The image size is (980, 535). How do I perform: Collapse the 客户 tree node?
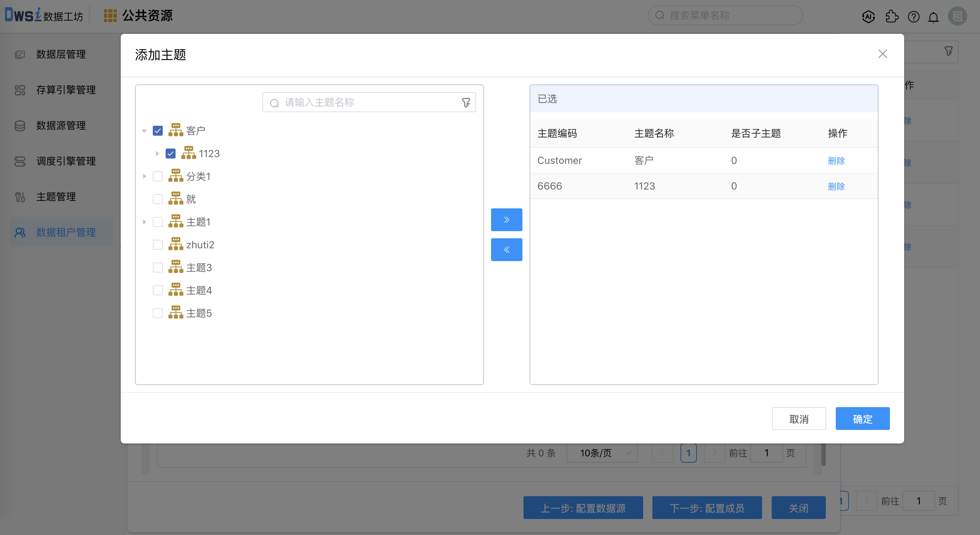[x=144, y=131]
